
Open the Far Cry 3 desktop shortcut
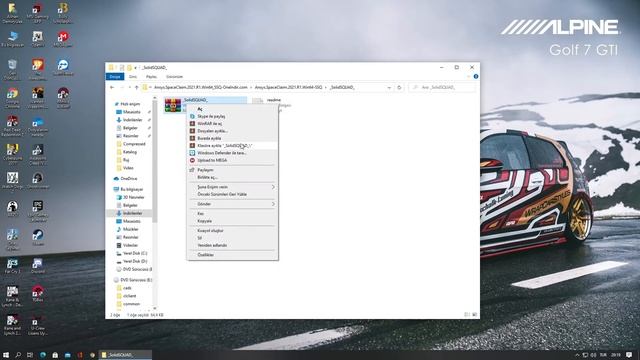[12, 266]
